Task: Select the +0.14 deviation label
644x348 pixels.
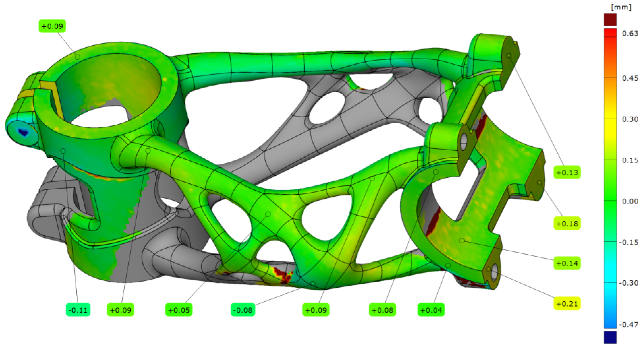Action: point(567,263)
